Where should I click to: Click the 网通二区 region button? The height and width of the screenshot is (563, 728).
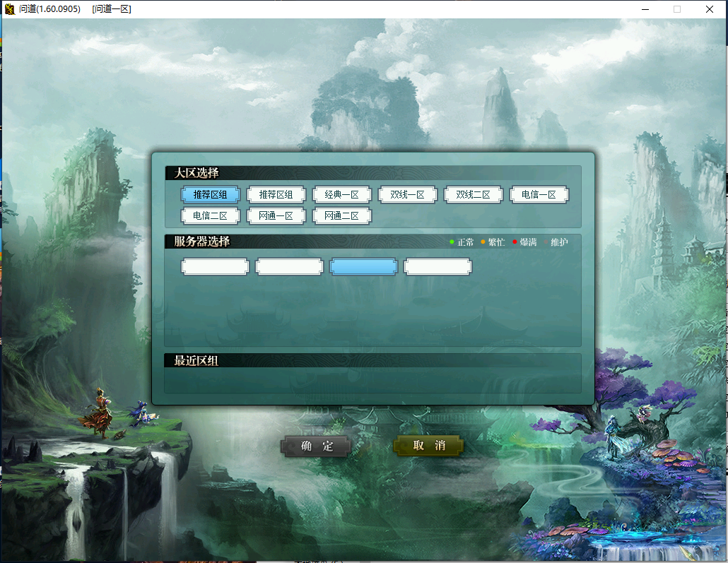point(341,216)
